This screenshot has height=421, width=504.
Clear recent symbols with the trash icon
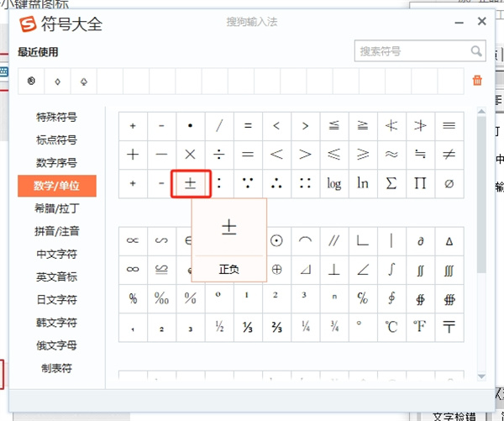point(477,81)
